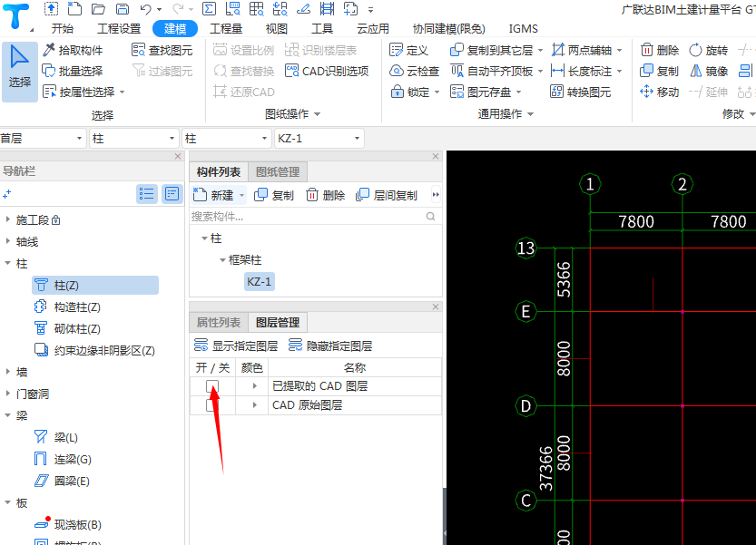Select the 移动 move tool
This screenshot has height=545, width=756.
click(660, 92)
